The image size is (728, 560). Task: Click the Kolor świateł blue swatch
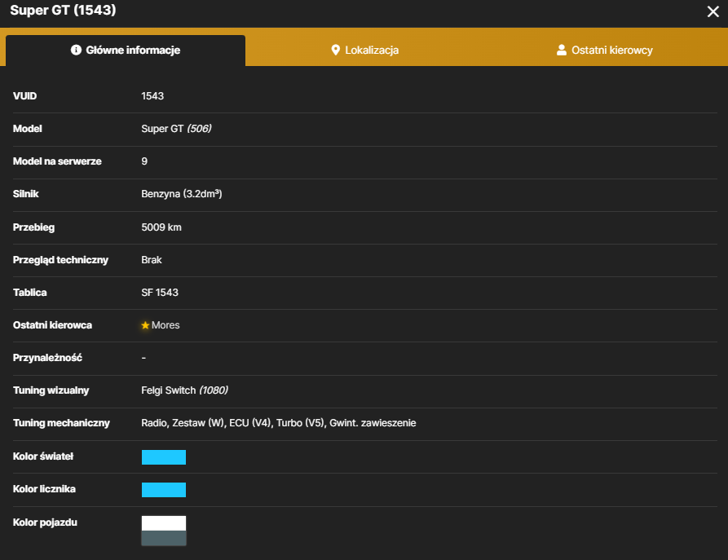(x=163, y=457)
